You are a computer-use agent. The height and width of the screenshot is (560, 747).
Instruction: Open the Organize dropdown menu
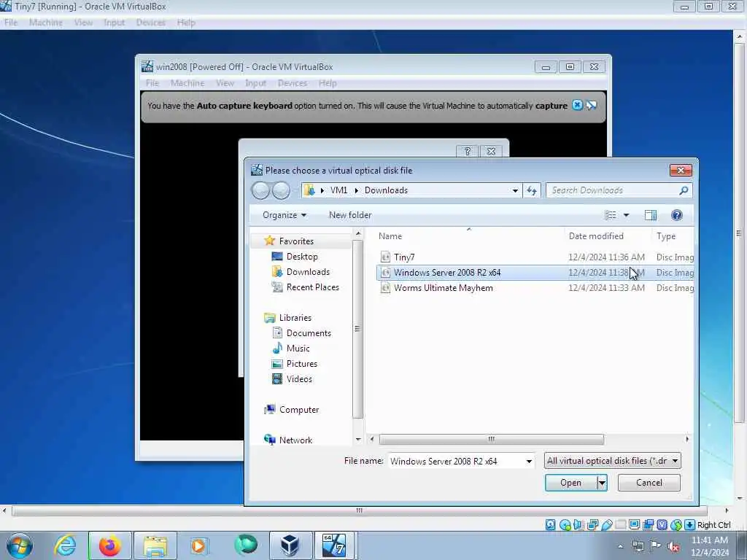pyautogui.click(x=285, y=215)
